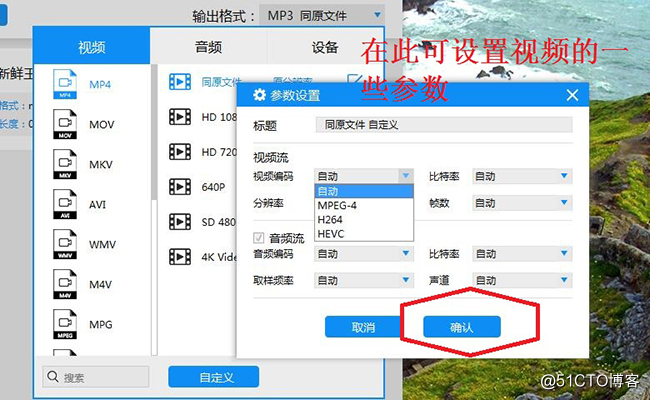
Task: Select the AVI format icon
Action: pyautogui.click(x=65, y=204)
